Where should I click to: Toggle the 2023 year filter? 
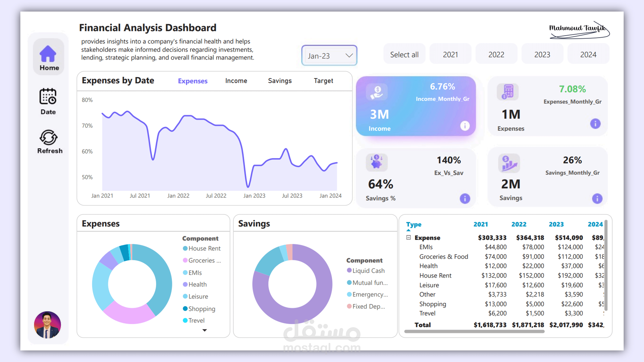pos(542,54)
